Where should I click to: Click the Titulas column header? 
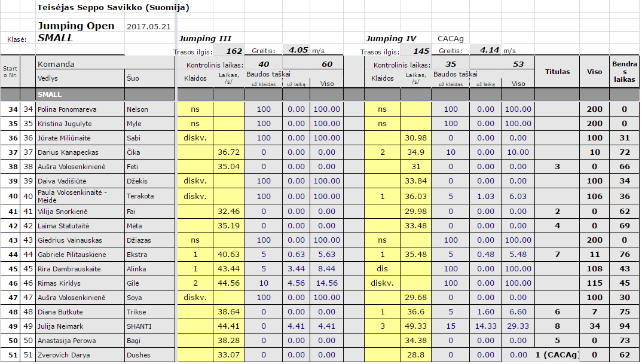[x=557, y=72]
